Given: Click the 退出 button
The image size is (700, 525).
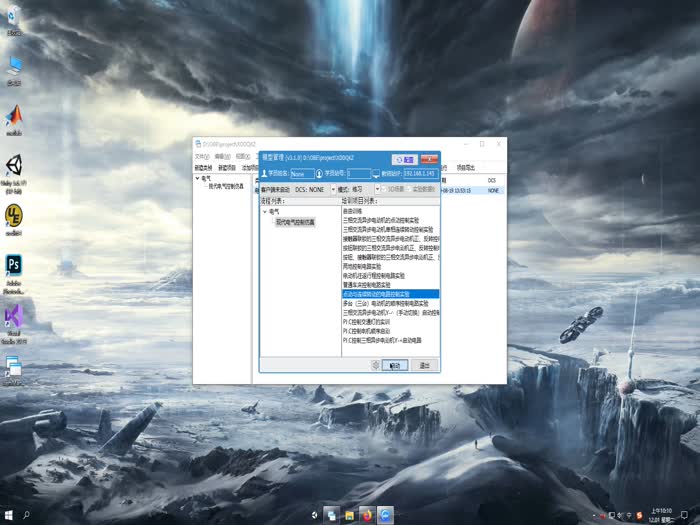Looking at the screenshot, I should pos(424,365).
